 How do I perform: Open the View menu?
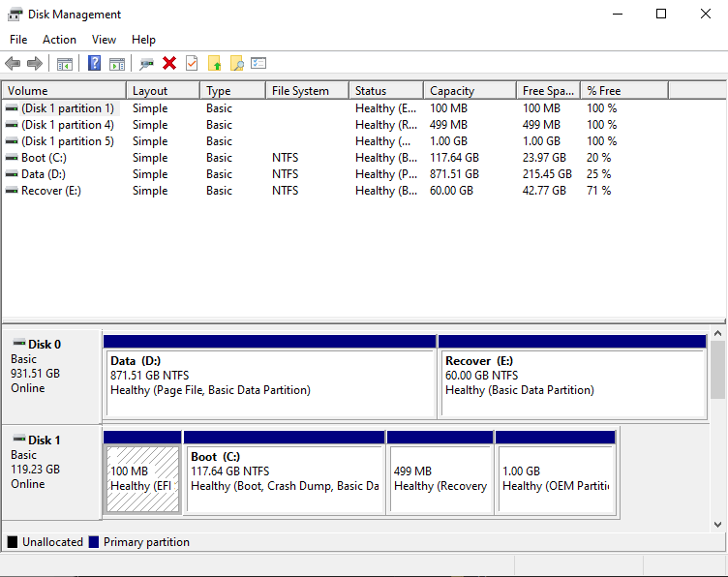click(x=104, y=40)
